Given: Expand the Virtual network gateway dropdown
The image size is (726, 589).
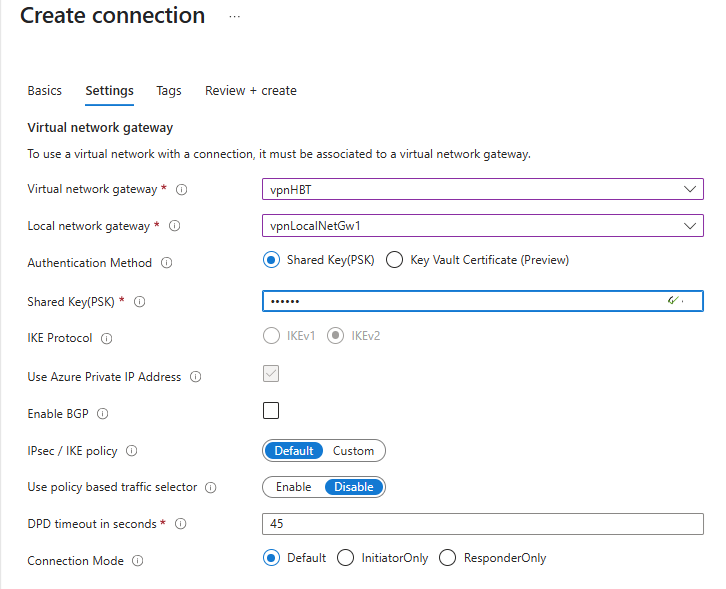Looking at the screenshot, I should click(690, 189).
